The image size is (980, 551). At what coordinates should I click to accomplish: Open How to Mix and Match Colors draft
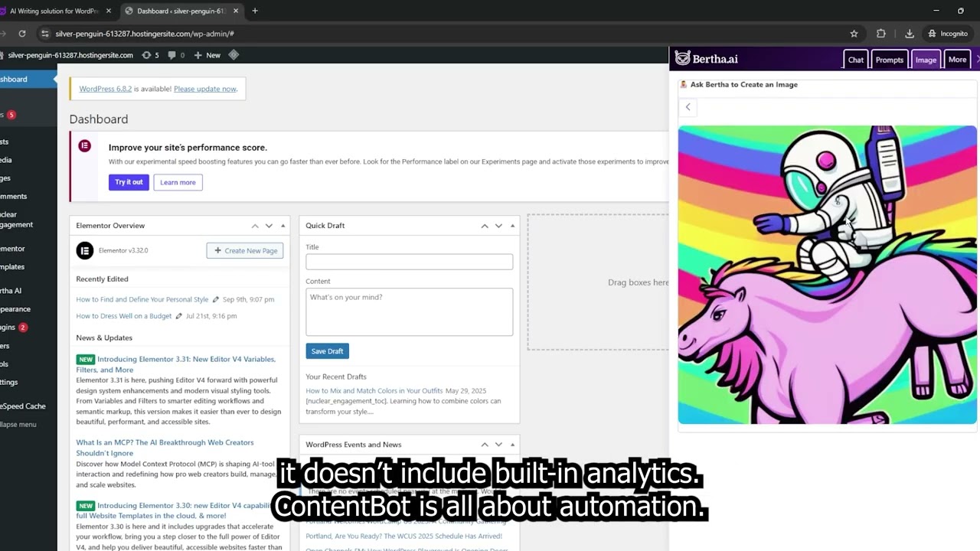pyautogui.click(x=374, y=391)
